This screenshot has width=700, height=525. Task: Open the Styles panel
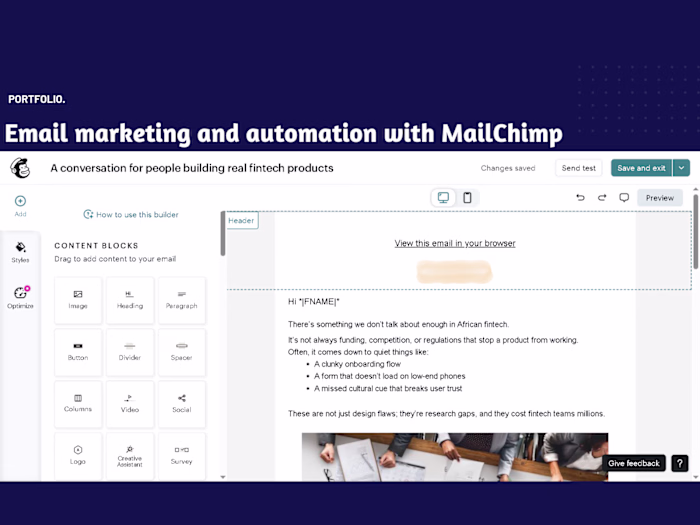[20, 252]
